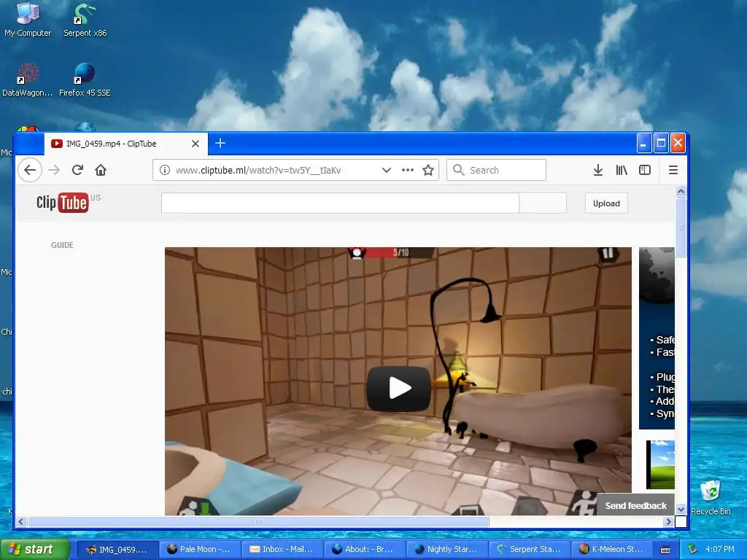Click the 4:07 PM clock
The image size is (747, 560).
(720, 549)
